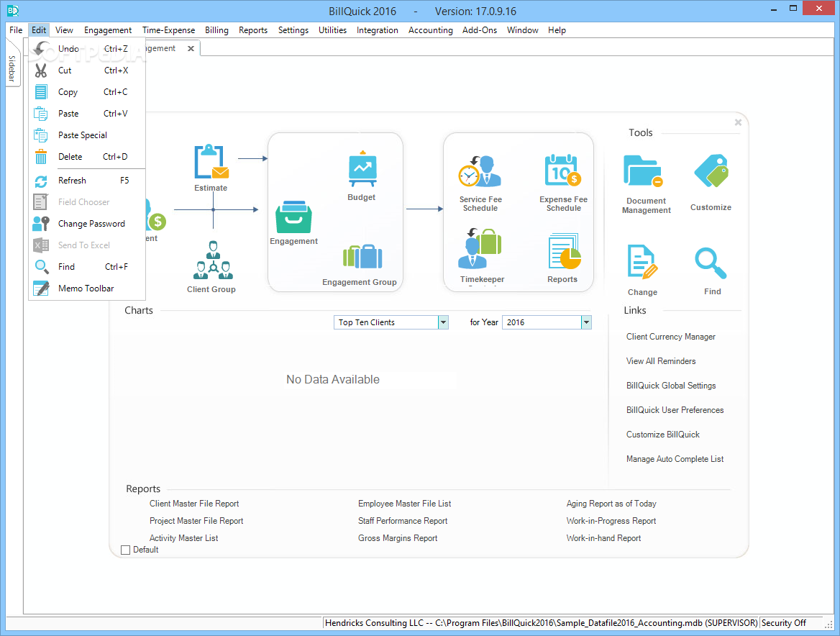The width and height of the screenshot is (840, 636).
Task: Open Client Master File Report
Action: [194, 504]
